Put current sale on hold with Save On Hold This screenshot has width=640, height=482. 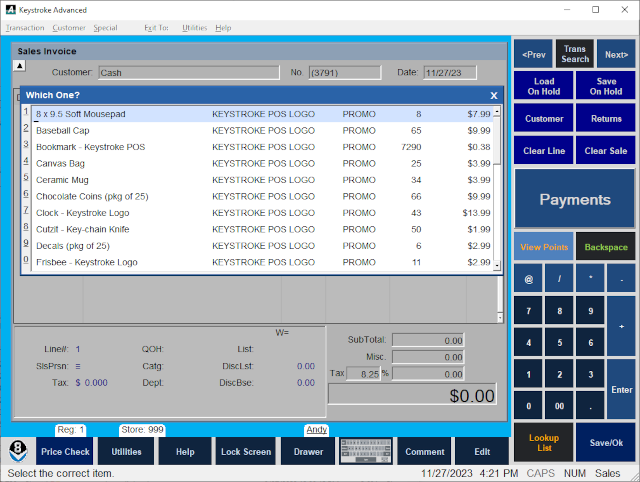606,86
